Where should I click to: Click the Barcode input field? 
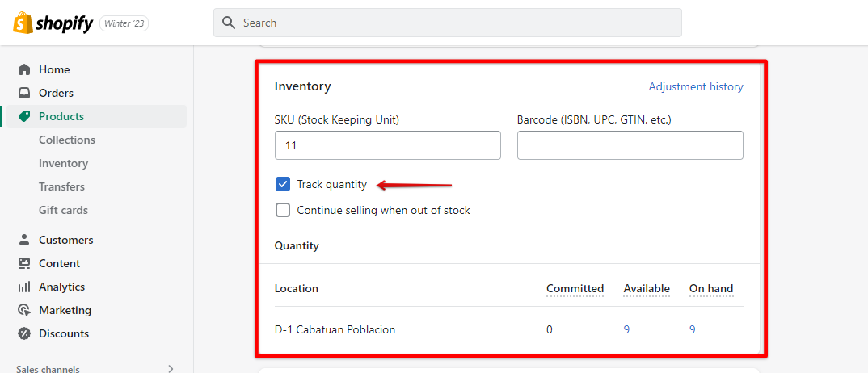pyautogui.click(x=630, y=145)
